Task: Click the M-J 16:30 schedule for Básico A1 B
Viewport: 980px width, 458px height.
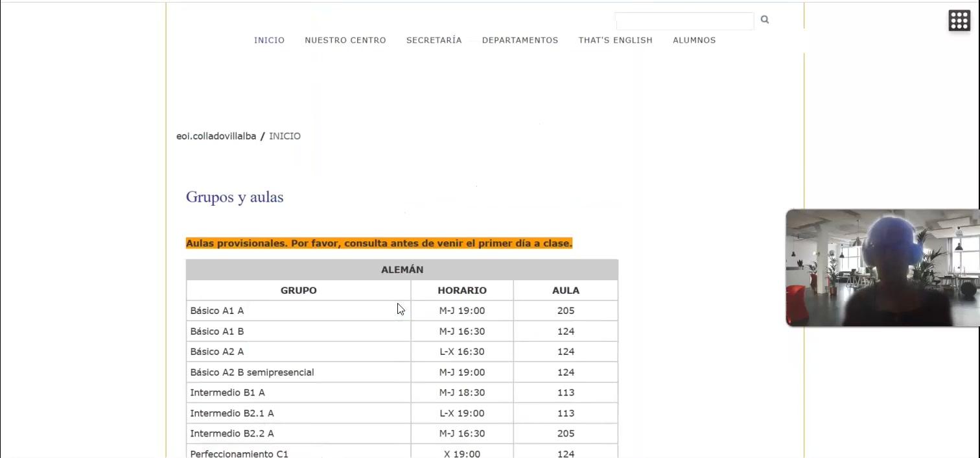Action: (x=462, y=331)
